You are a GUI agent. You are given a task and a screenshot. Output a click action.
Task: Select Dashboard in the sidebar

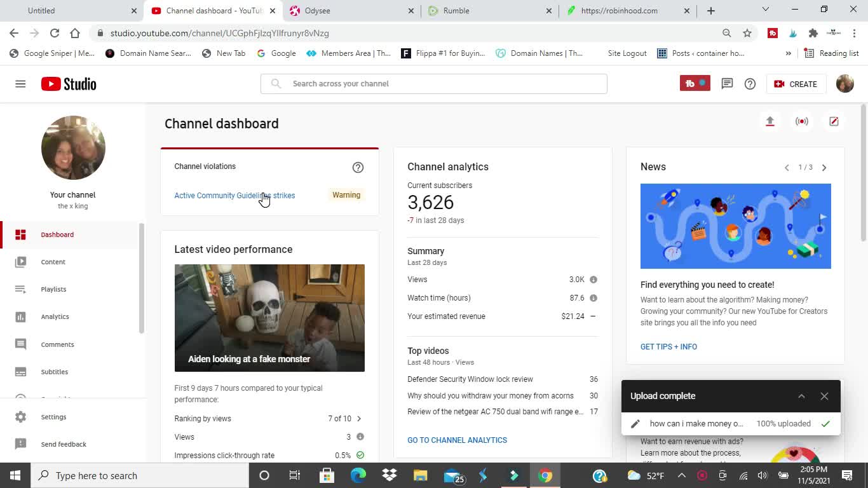pos(70,234)
